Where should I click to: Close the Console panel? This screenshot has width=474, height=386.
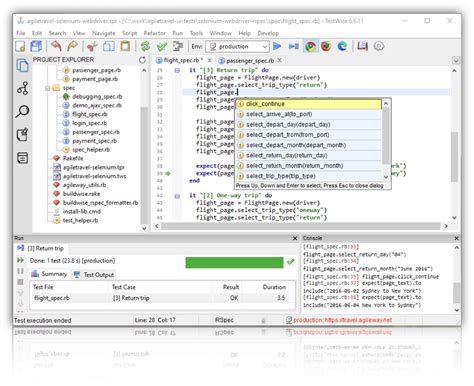pyautogui.click(x=456, y=238)
